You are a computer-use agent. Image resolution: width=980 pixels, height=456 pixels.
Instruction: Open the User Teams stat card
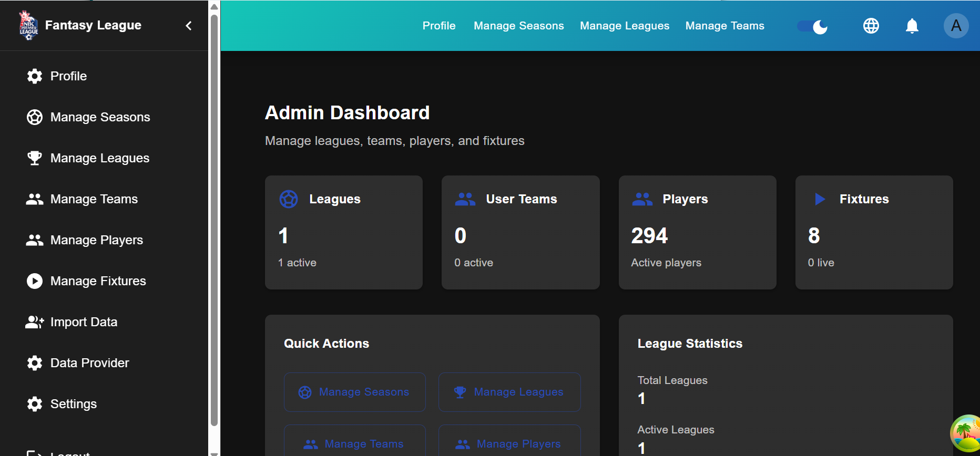click(x=520, y=232)
